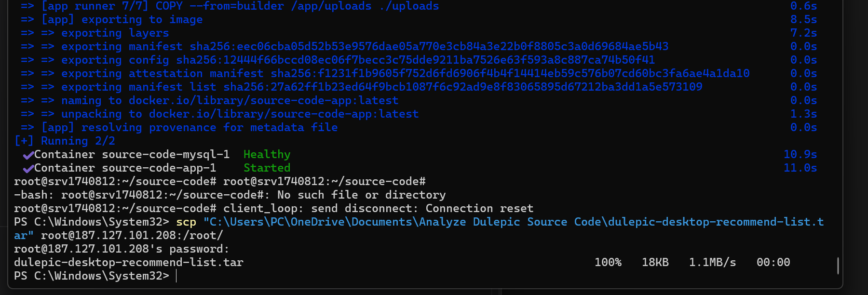Click the "exporting manifest list sha256:27a62ff1..." line

point(362,87)
